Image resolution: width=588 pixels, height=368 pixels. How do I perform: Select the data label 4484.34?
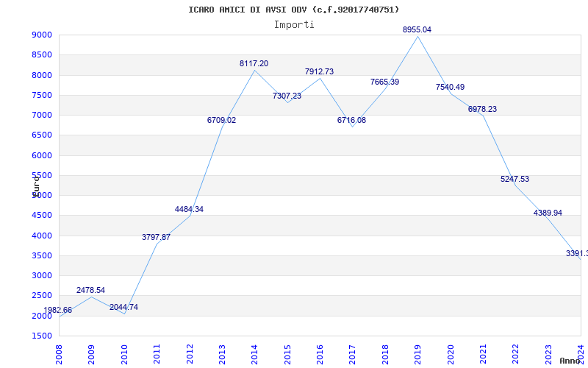189,209
